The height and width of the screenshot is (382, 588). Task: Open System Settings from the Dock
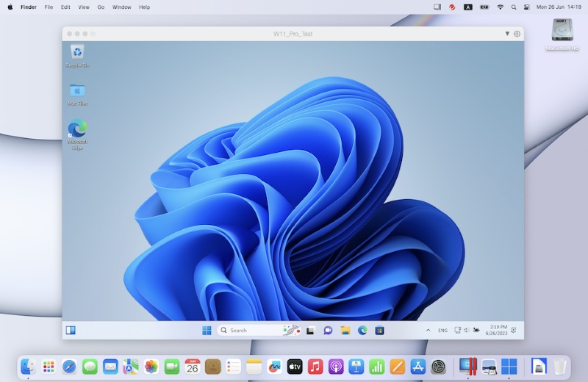click(438, 367)
